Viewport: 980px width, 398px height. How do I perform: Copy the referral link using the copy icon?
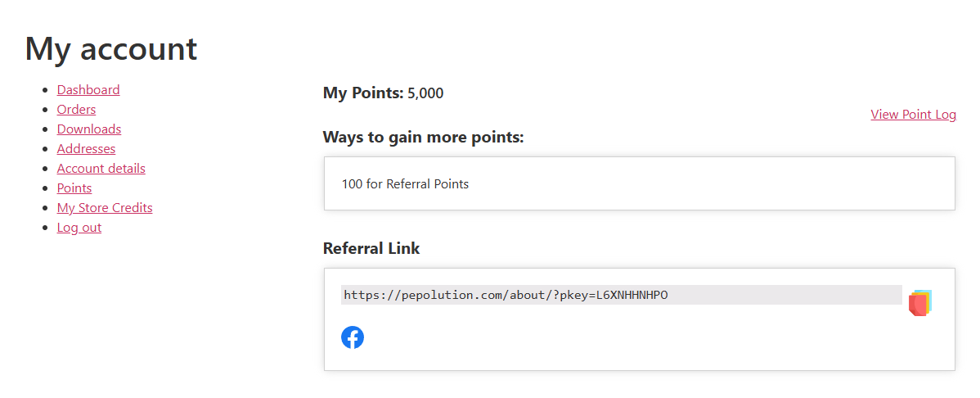coord(920,303)
